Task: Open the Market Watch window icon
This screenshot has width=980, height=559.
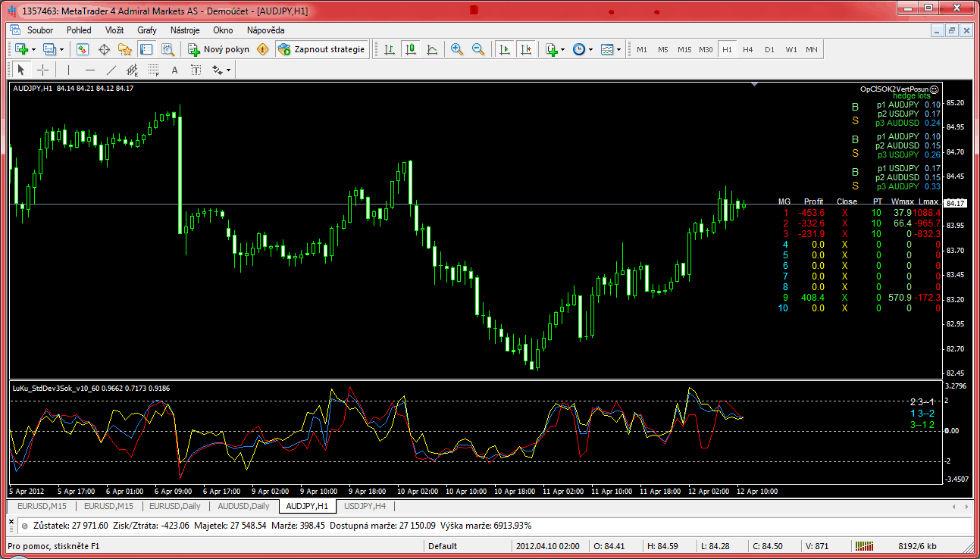Action: [x=83, y=49]
